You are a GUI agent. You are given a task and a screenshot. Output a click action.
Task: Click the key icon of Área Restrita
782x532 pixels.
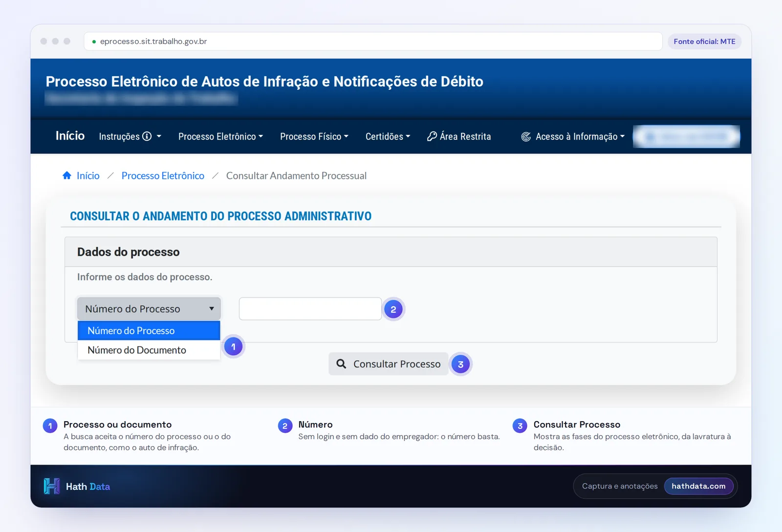(432, 136)
